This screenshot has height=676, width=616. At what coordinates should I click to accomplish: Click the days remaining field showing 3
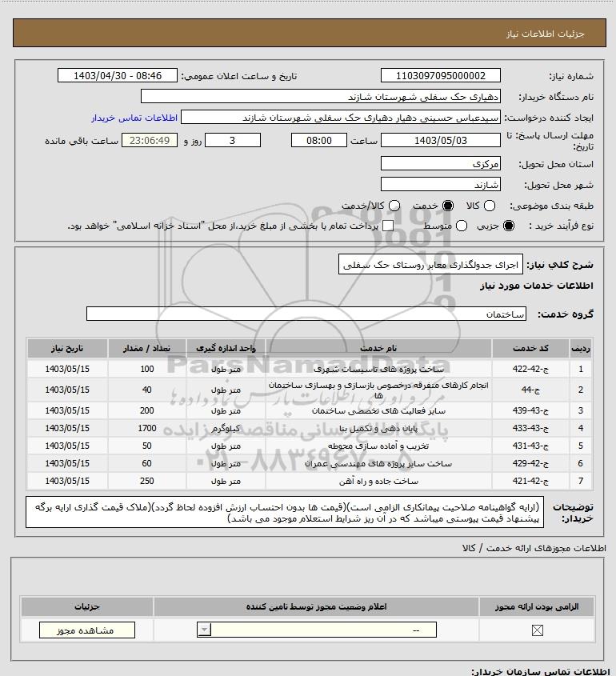point(233,140)
